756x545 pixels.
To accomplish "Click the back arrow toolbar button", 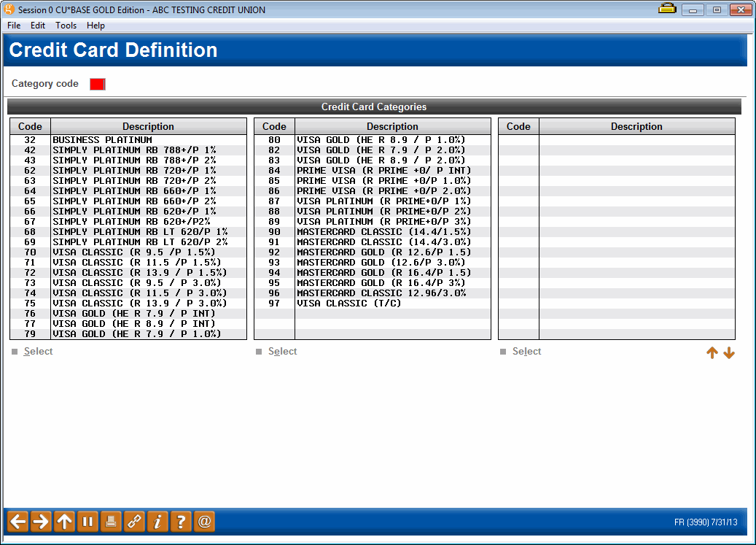I will (18, 521).
